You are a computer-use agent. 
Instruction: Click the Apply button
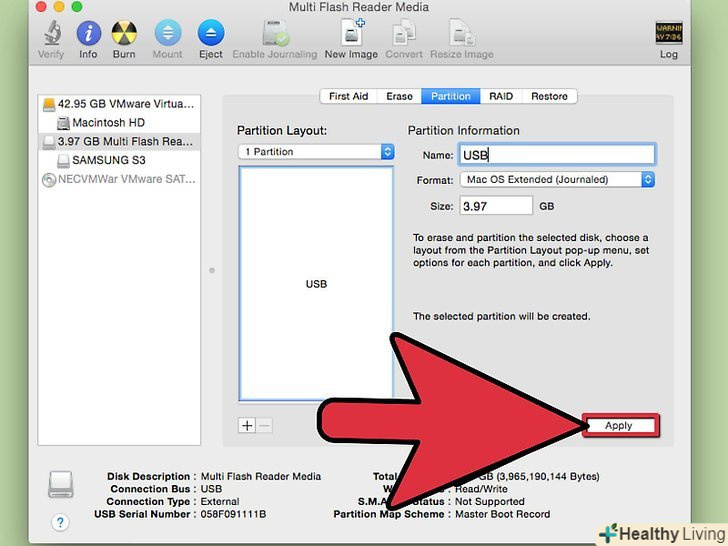tap(620, 425)
